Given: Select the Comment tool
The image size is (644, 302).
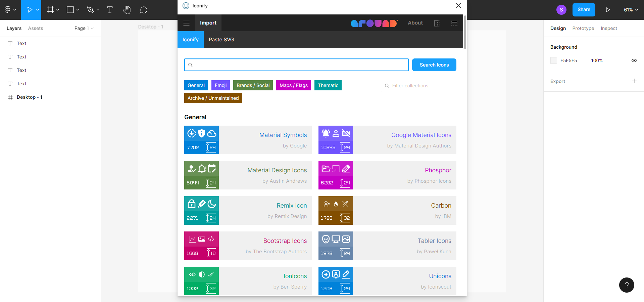Looking at the screenshot, I should pyautogui.click(x=143, y=10).
